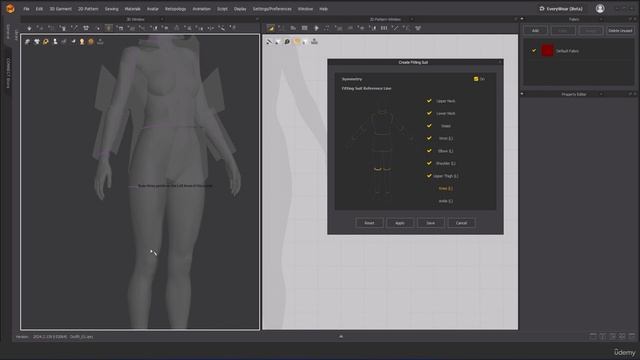
Task: Uncheck the Lower Neck reference line
Action: (429, 113)
